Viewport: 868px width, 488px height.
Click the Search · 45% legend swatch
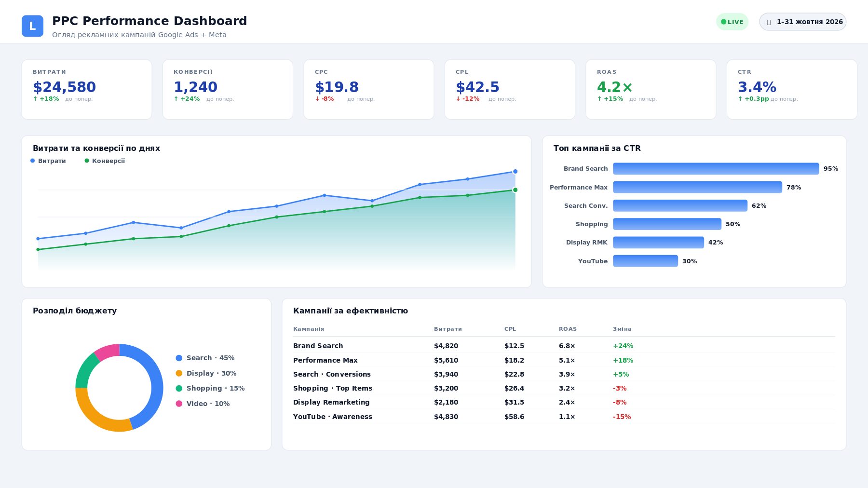(x=179, y=358)
